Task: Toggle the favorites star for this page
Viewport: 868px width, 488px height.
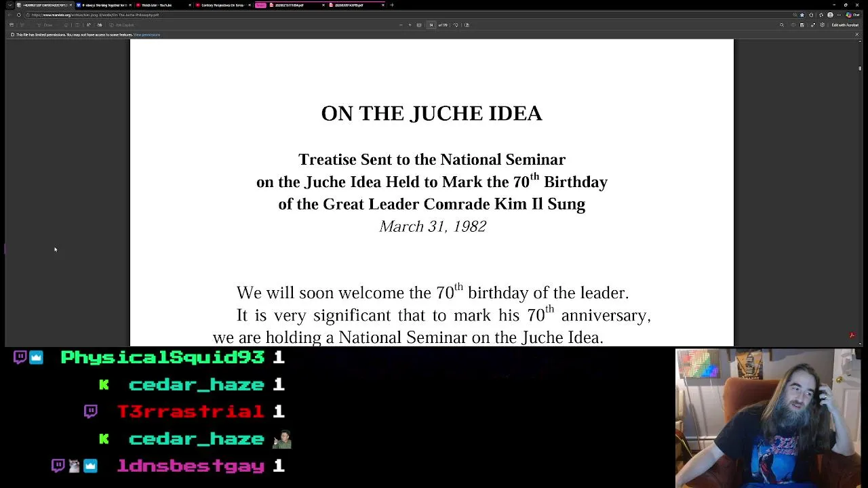Action: 802,15
